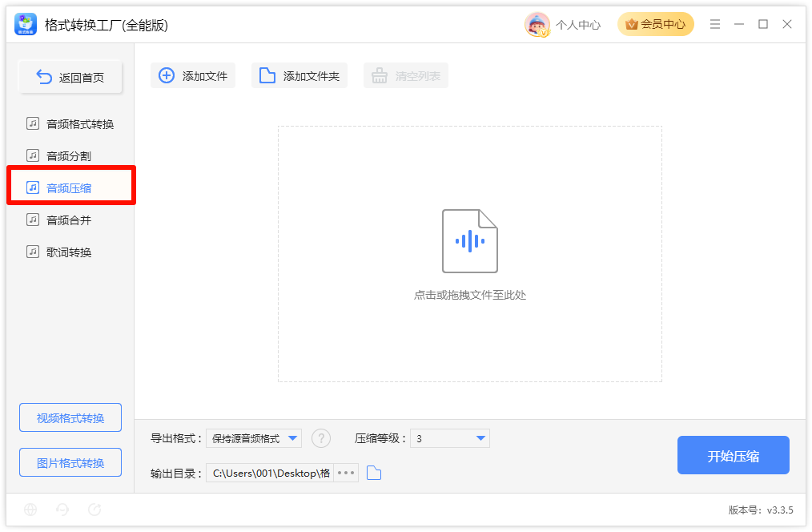This screenshot has width=812, height=532.
Task: Select 音频分割 in the sidebar
Action: 70,156
